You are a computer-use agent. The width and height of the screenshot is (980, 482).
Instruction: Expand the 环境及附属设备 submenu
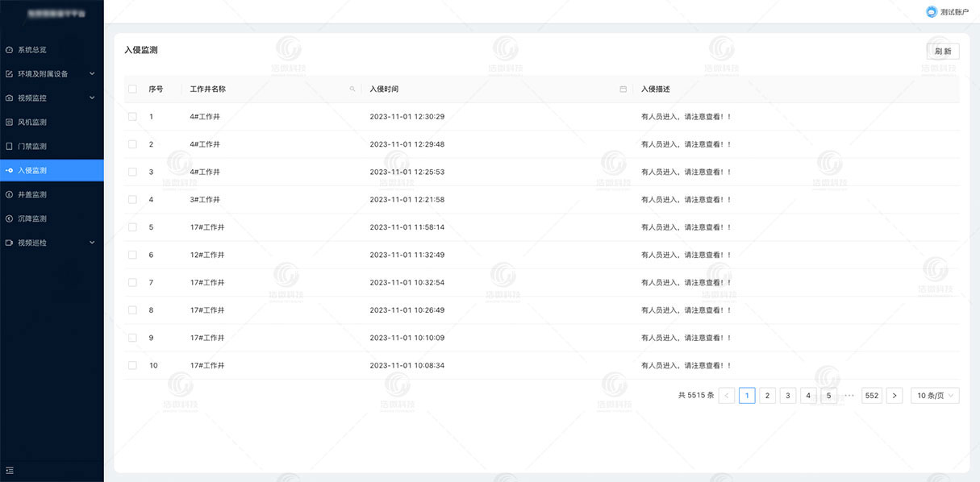pos(92,74)
